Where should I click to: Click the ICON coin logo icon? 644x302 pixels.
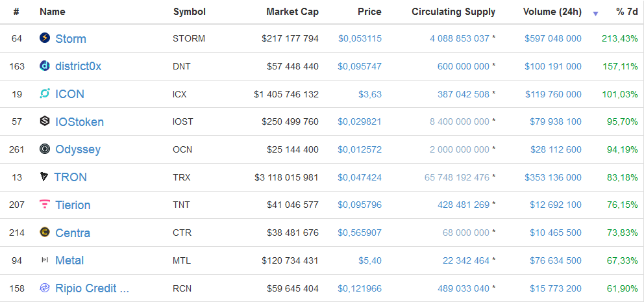tap(45, 94)
